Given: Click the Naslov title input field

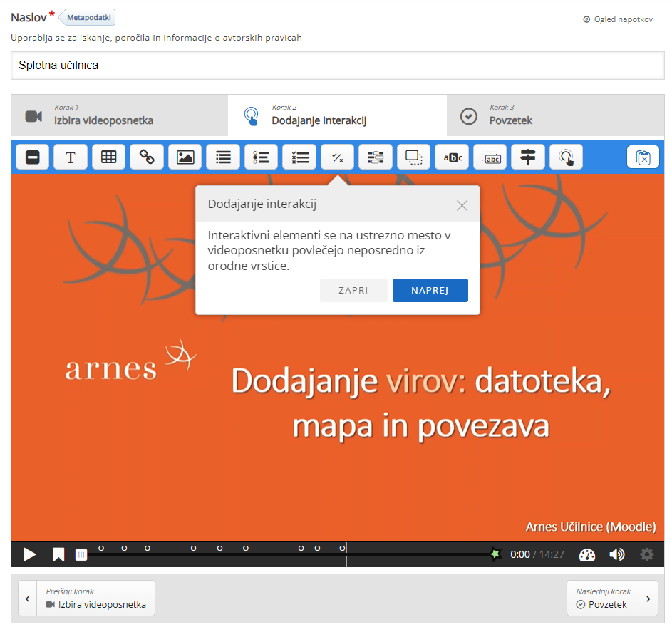Looking at the screenshot, I should point(337,66).
